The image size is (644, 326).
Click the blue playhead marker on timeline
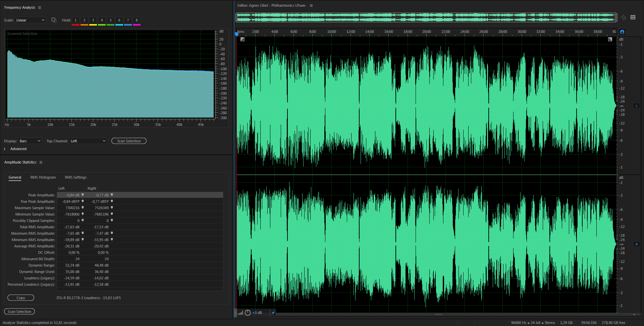click(236, 34)
